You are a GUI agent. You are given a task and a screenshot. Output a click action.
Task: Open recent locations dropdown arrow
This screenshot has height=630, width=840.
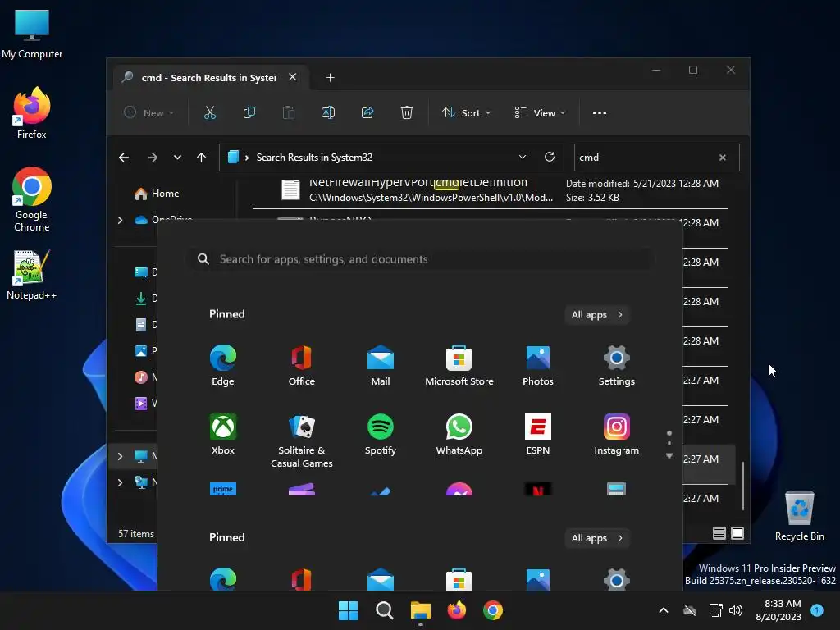pyautogui.click(x=177, y=157)
